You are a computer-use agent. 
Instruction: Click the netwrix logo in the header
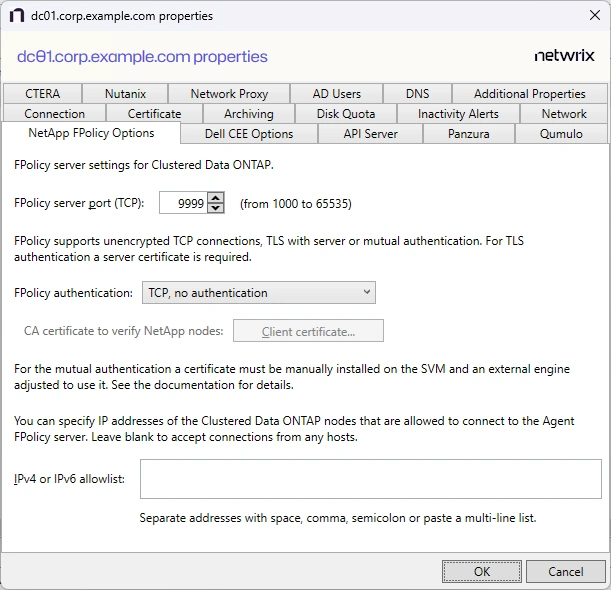tap(564, 56)
